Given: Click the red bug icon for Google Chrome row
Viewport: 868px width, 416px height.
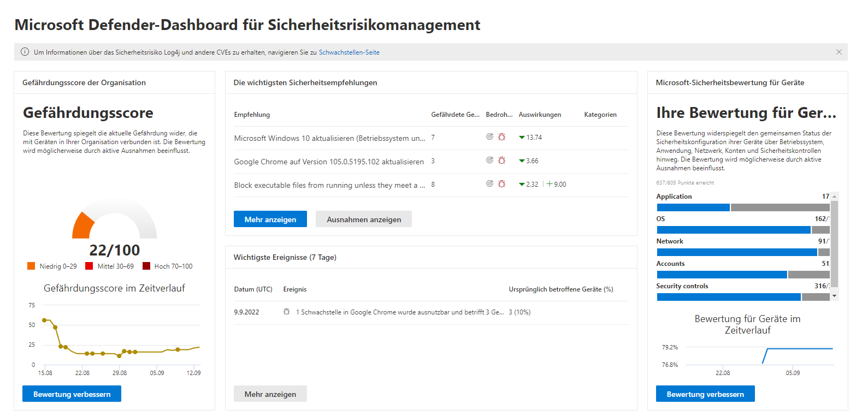Looking at the screenshot, I should pos(501,160).
